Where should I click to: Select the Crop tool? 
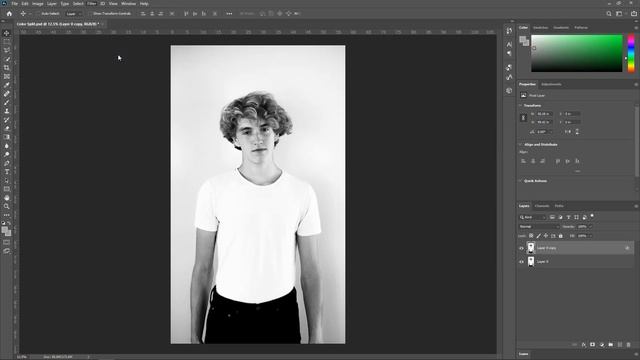[7, 68]
